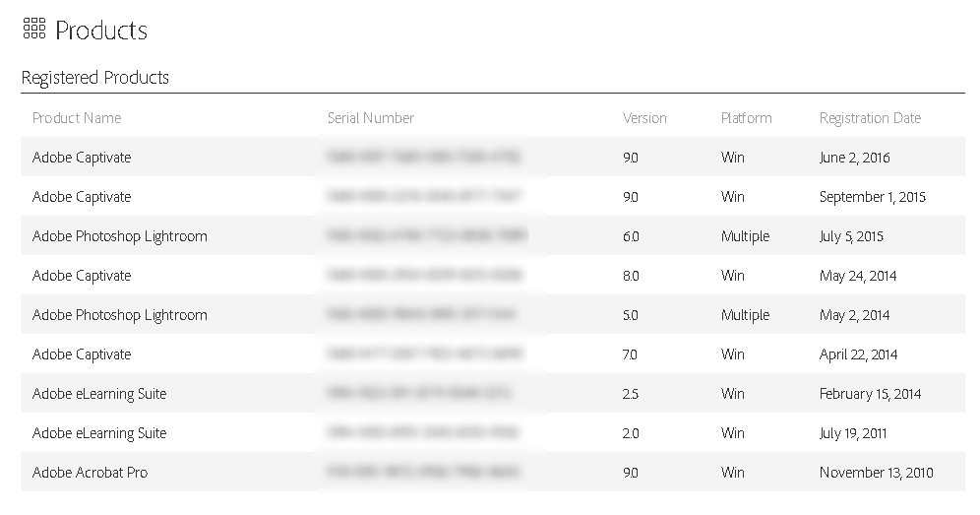The width and height of the screenshot is (980, 515).
Task: Select Adobe Photoshop Lightroom registered July 5, 2015
Action: [x=120, y=236]
